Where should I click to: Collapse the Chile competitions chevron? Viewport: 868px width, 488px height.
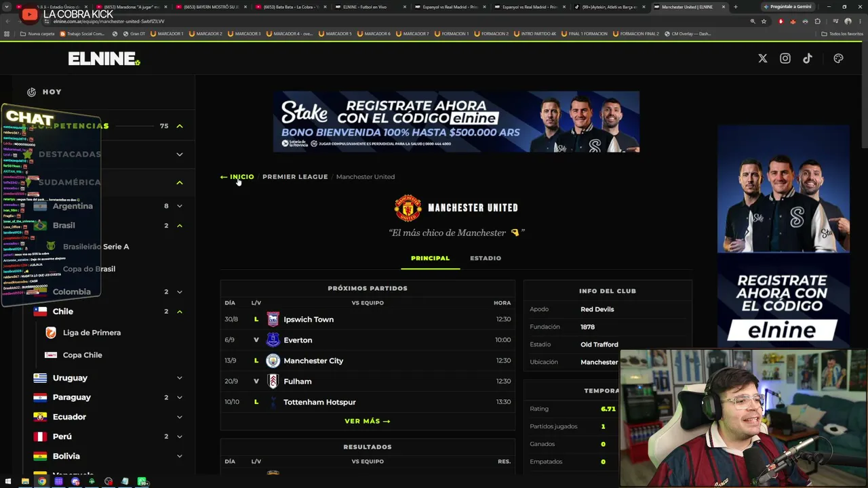click(180, 312)
